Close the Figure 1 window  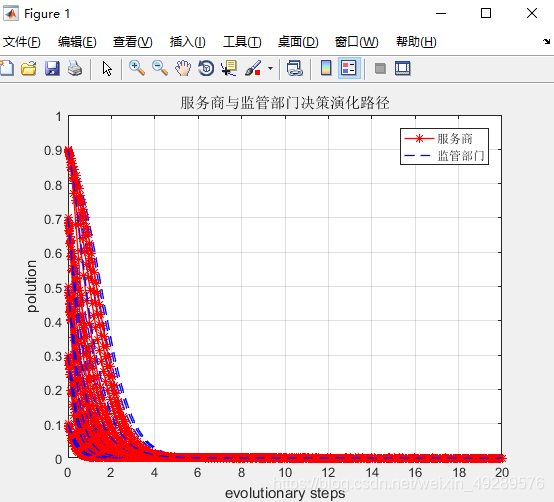[532, 13]
